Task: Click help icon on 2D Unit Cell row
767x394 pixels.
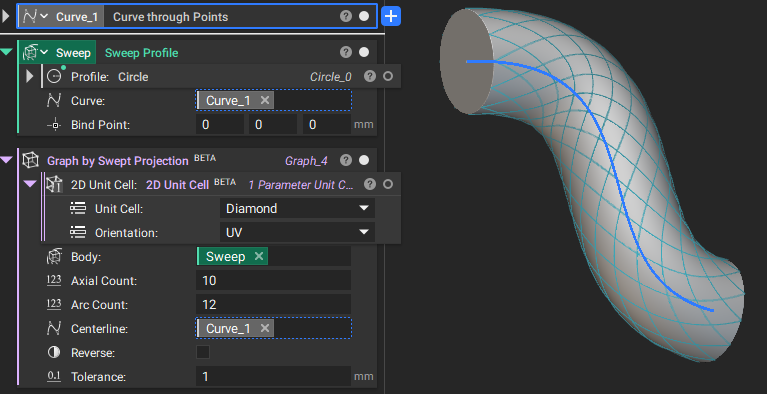Action: [370, 184]
